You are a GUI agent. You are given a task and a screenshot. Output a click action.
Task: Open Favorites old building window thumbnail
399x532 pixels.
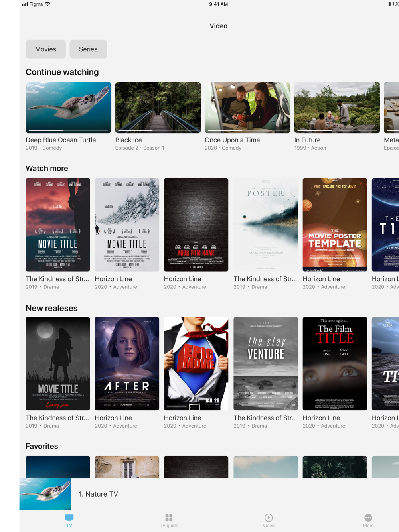[127, 467]
